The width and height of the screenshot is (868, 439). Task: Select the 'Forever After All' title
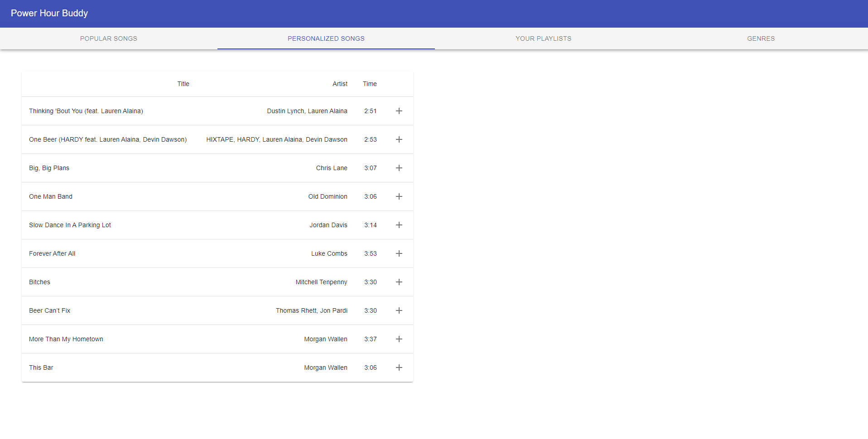[x=52, y=253]
